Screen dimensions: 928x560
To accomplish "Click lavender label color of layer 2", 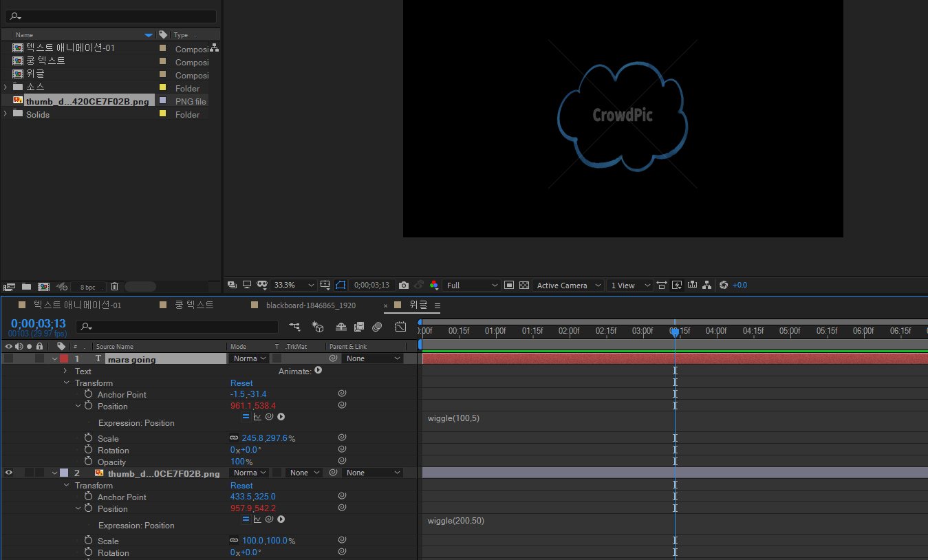I will [x=64, y=473].
